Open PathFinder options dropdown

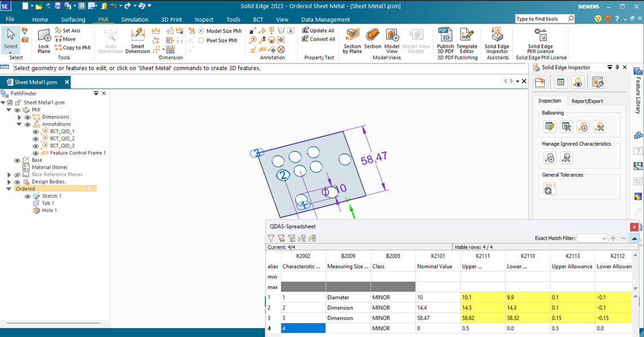click(x=96, y=93)
